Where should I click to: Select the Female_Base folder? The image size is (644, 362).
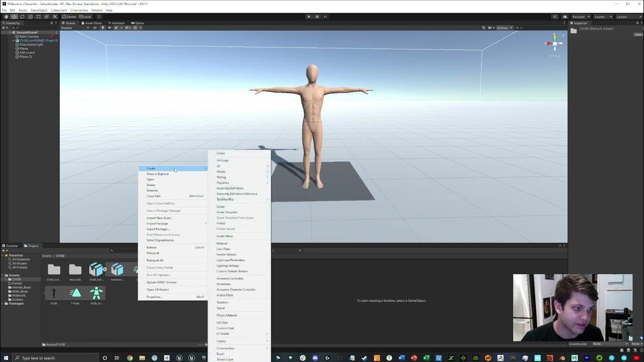coord(21,288)
